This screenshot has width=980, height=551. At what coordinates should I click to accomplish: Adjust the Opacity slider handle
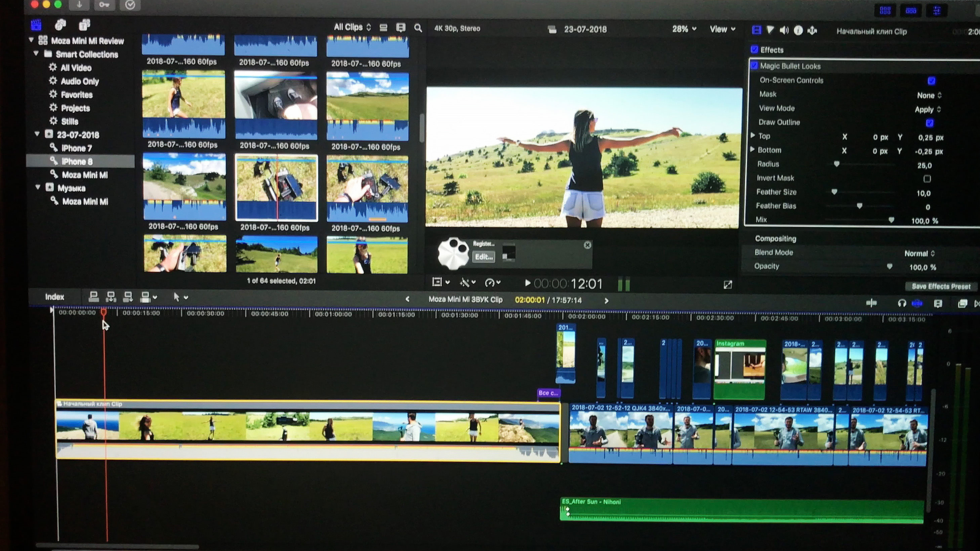coord(890,266)
